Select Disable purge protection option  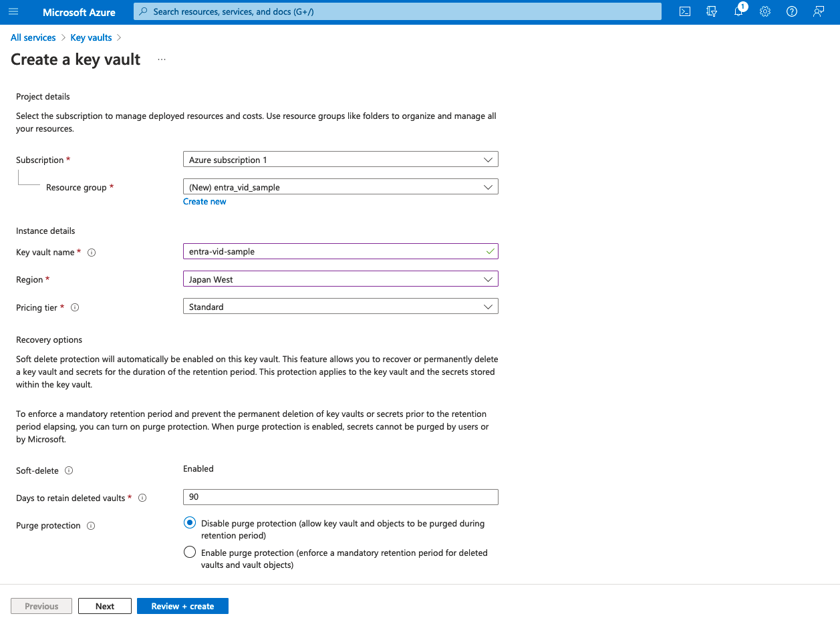click(190, 523)
